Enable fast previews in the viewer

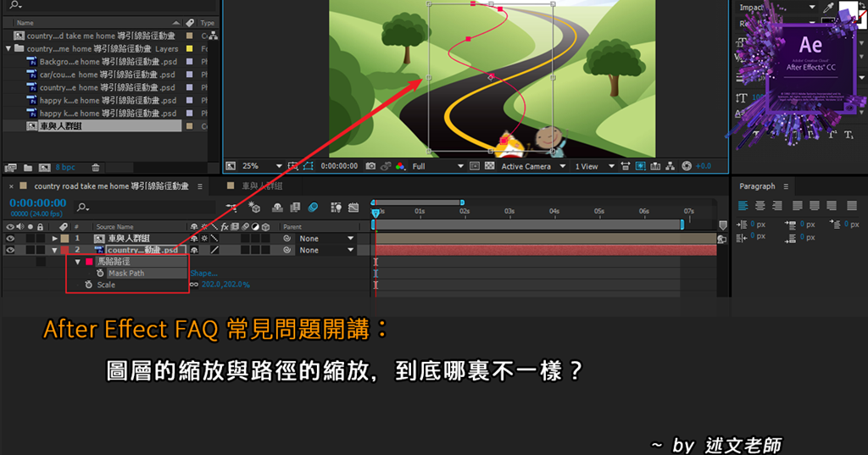(641, 166)
